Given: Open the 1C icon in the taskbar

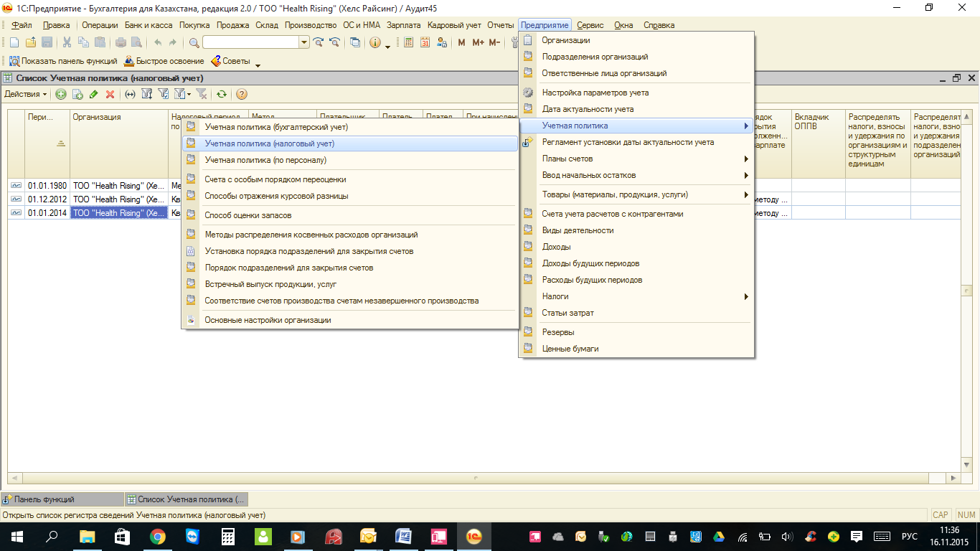Looking at the screenshot, I should (474, 537).
